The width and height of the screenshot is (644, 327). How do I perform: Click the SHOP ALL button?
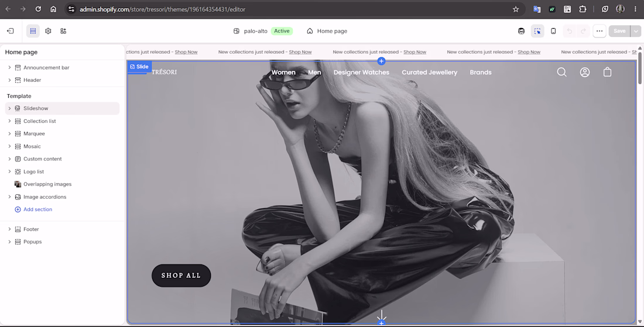[x=181, y=276]
